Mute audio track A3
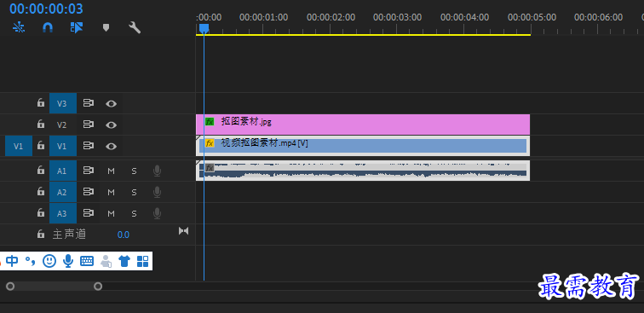 (x=111, y=213)
